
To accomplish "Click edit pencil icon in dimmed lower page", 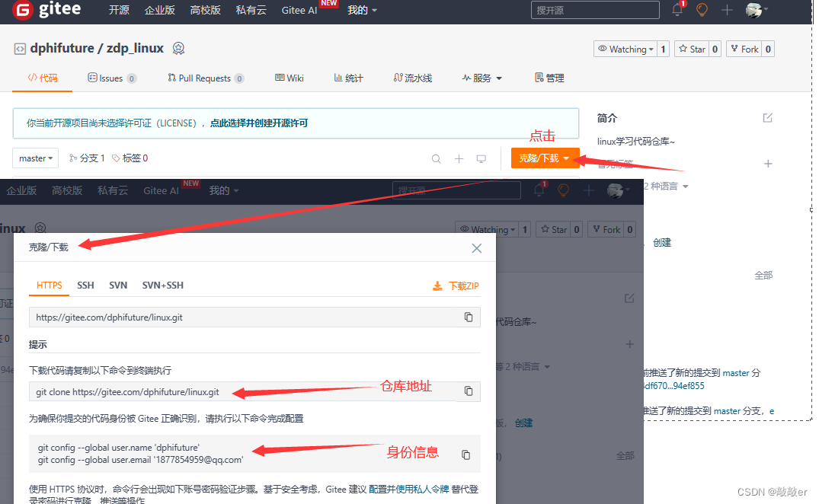I will 629,298.
